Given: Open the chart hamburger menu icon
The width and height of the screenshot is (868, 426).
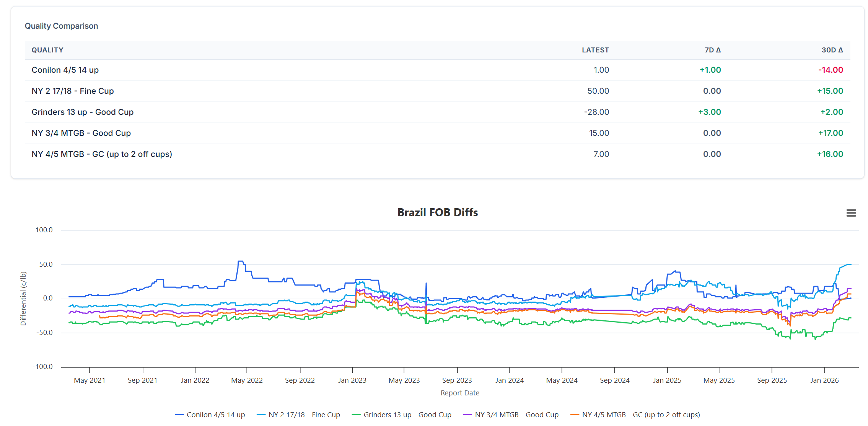Looking at the screenshot, I should (x=851, y=213).
